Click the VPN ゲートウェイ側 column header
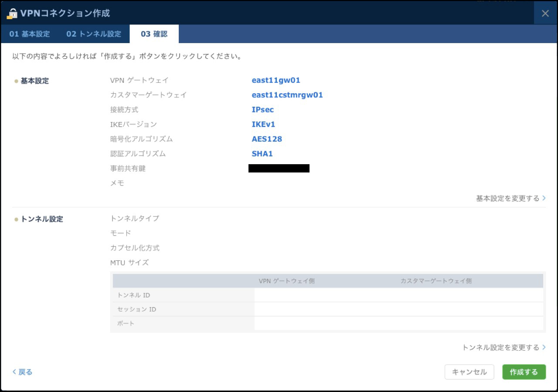The width and height of the screenshot is (558, 392). [x=286, y=281]
